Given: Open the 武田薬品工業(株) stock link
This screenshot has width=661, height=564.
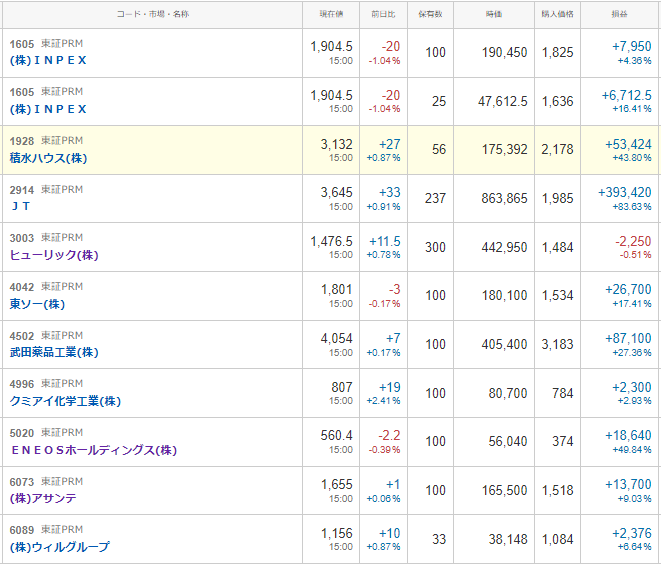Looking at the screenshot, I should click(x=54, y=352).
